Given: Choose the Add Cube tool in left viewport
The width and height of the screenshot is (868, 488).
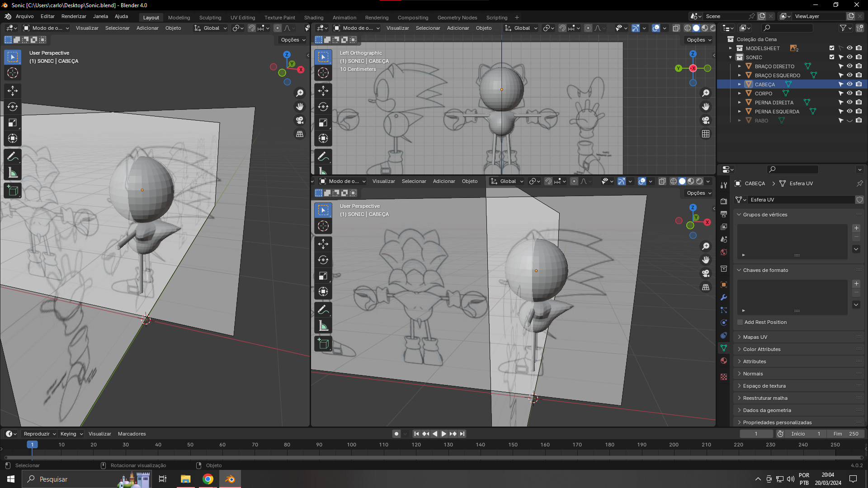Looking at the screenshot, I should point(13,191).
